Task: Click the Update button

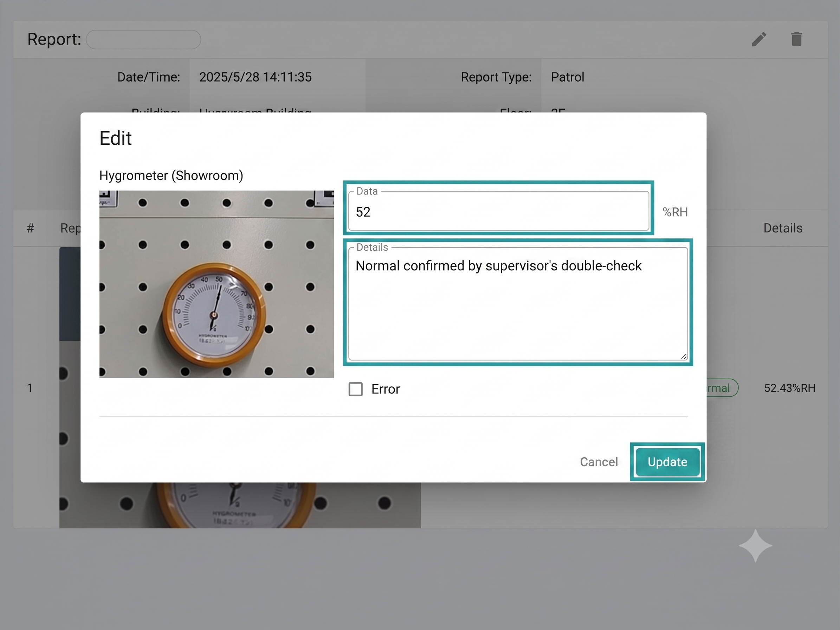Action: tap(667, 462)
